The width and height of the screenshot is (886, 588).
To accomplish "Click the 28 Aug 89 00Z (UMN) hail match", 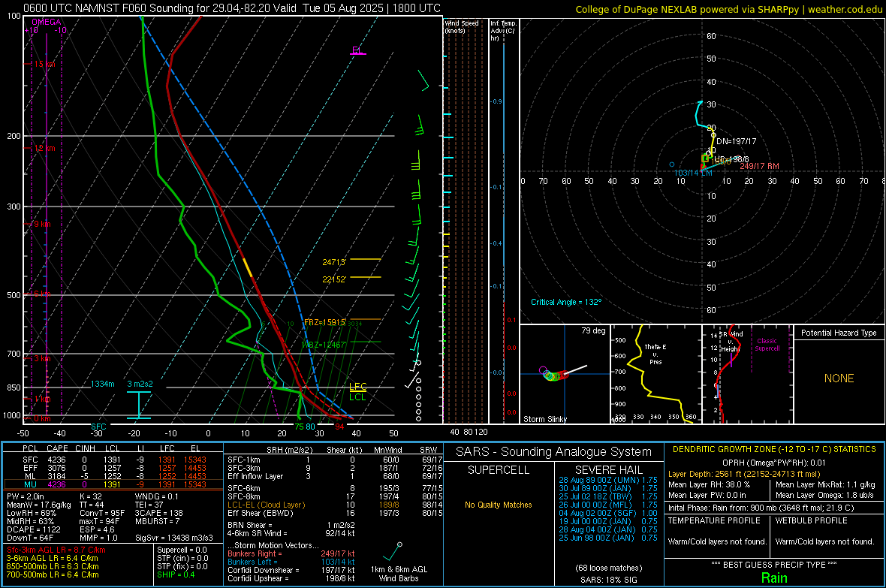I will click(x=608, y=479).
